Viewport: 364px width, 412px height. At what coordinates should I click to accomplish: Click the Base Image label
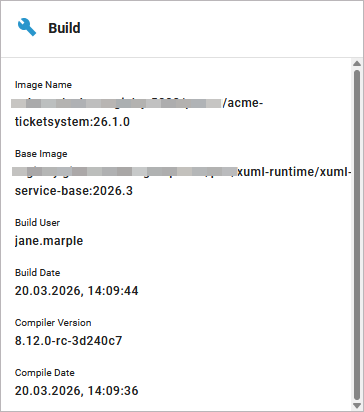point(41,154)
